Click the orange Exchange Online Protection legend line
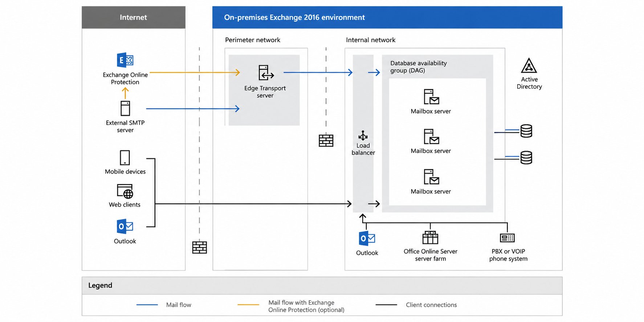 pyautogui.click(x=248, y=305)
